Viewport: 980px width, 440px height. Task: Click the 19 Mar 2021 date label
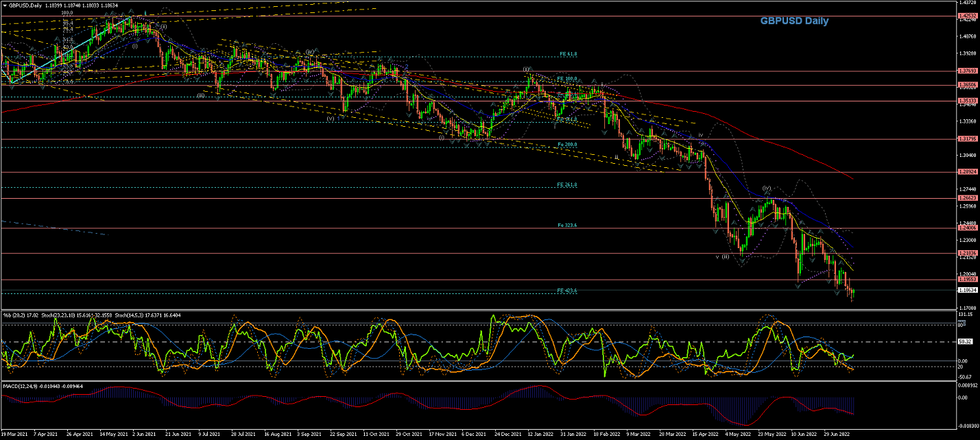click(15, 434)
